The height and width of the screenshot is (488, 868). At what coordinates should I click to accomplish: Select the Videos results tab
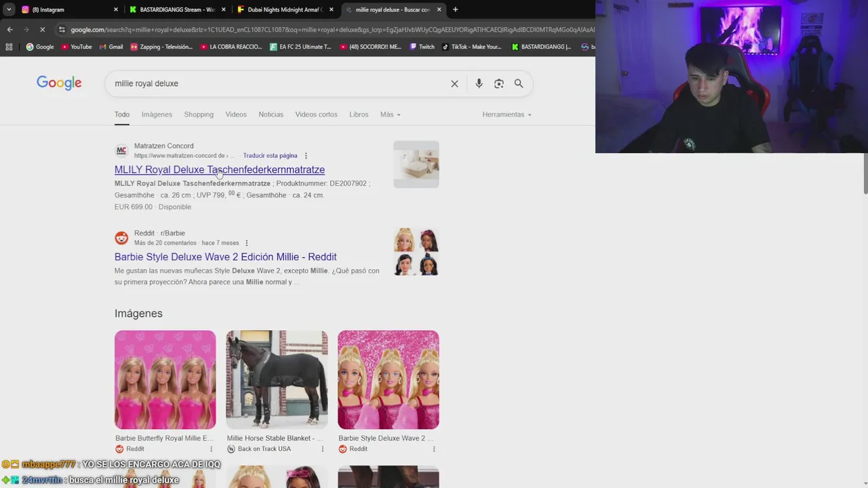click(x=236, y=115)
